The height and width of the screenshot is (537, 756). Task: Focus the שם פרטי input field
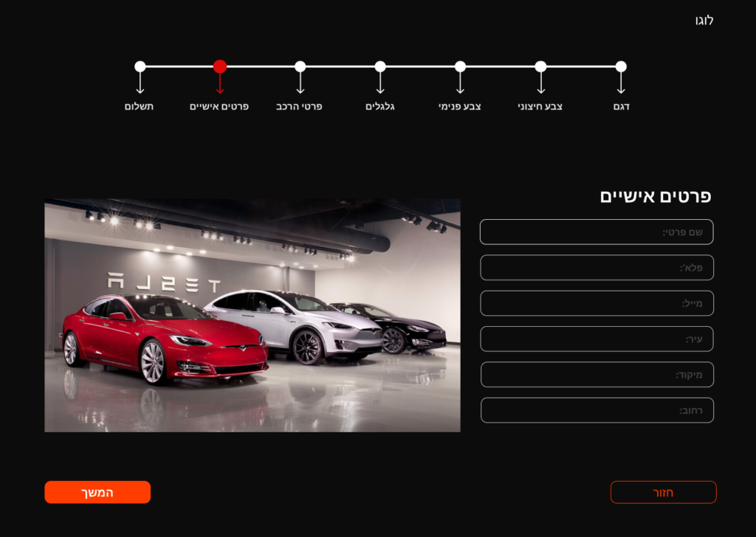(x=597, y=232)
